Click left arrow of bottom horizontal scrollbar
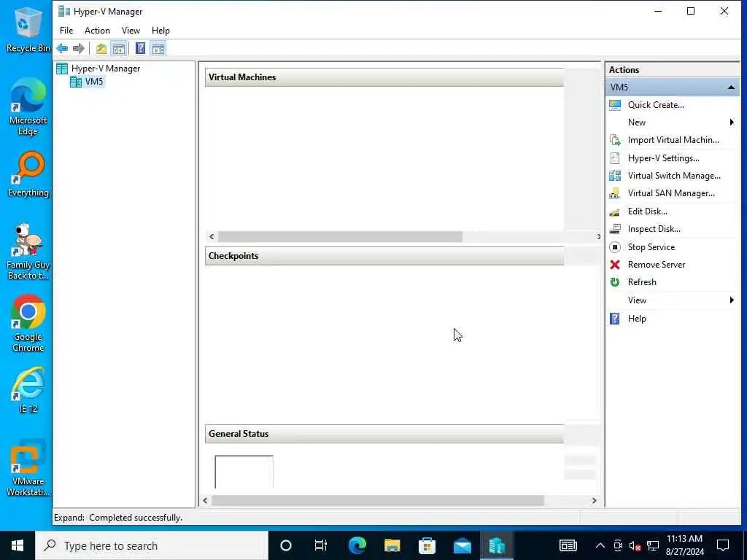 [x=205, y=500]
